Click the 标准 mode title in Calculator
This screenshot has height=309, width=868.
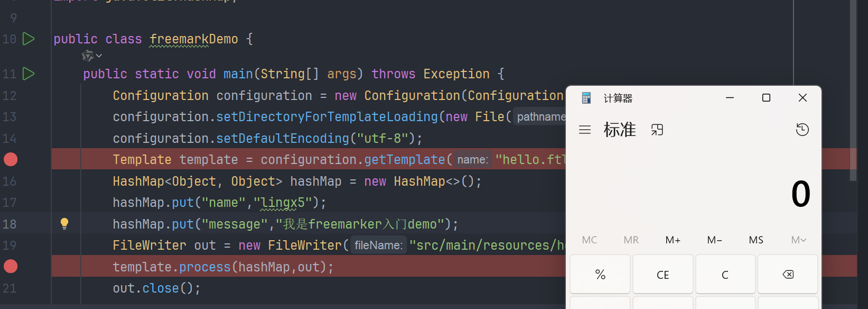620,130
